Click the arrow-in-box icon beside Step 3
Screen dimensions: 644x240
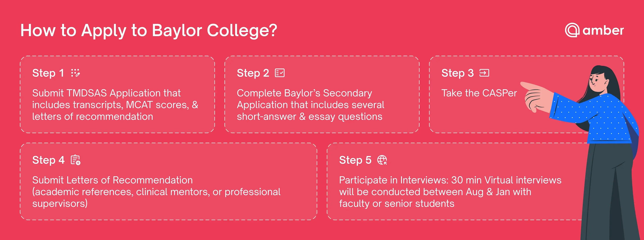point(484,73)
